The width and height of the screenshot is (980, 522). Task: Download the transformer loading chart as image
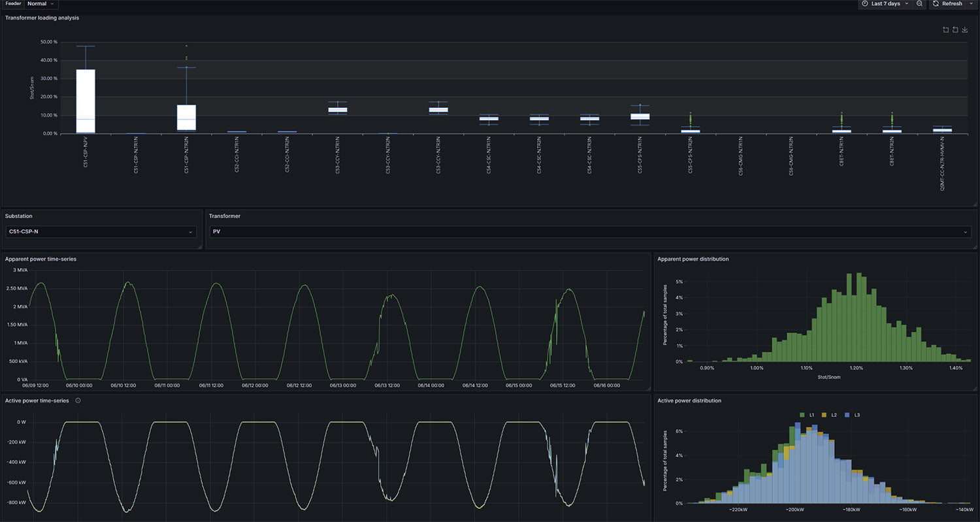pos(965,29)
